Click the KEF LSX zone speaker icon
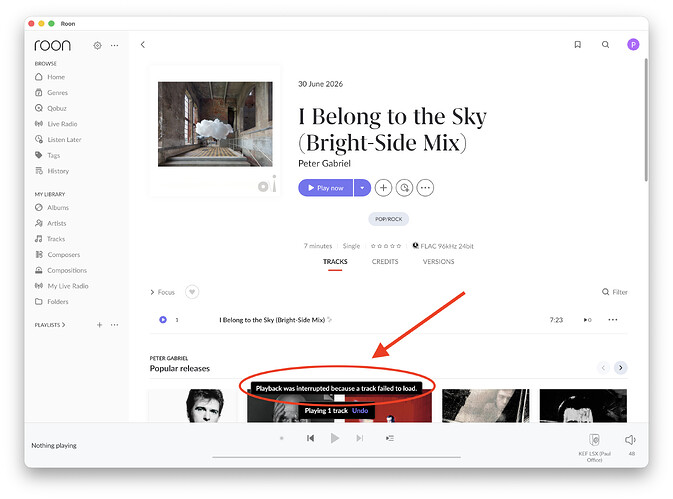 pyautogui.click(x=594, y=439)
